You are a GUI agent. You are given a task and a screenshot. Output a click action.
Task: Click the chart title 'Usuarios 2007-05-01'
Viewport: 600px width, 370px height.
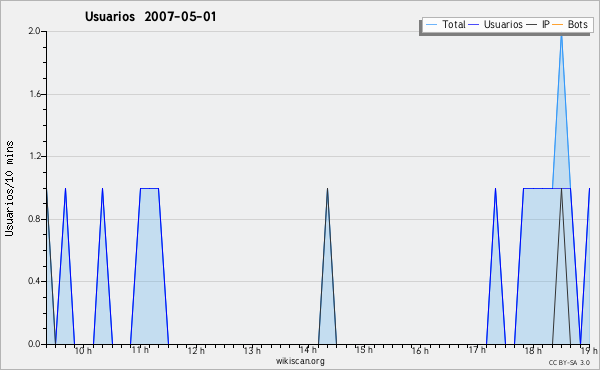click(x=150, y=17)
